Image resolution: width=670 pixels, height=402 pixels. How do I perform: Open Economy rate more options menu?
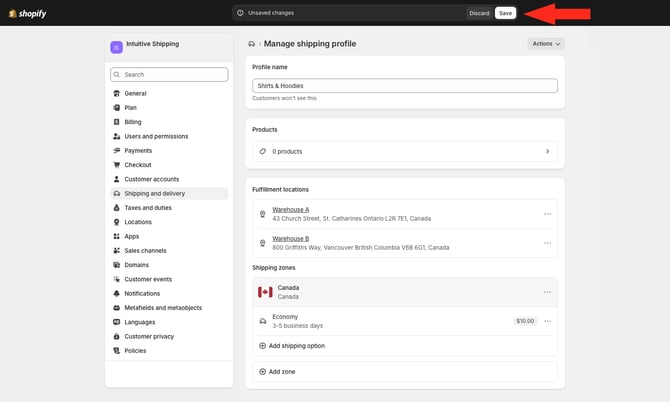pyautogui.click(x=547, y=321)
